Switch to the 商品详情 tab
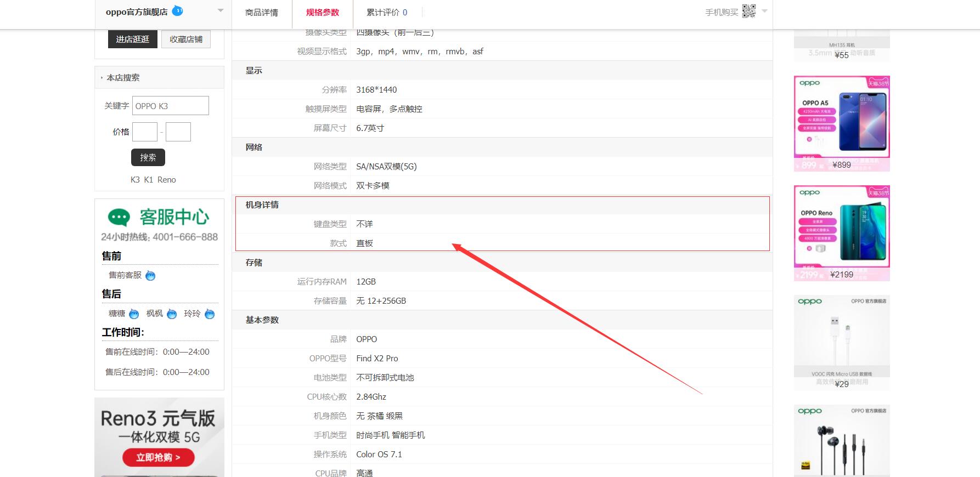980x477 pixels. (262, 13)
